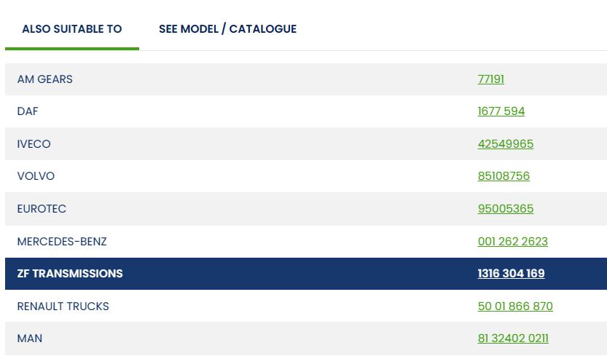Select the DAF brand row label

click(x=28, y=111)
